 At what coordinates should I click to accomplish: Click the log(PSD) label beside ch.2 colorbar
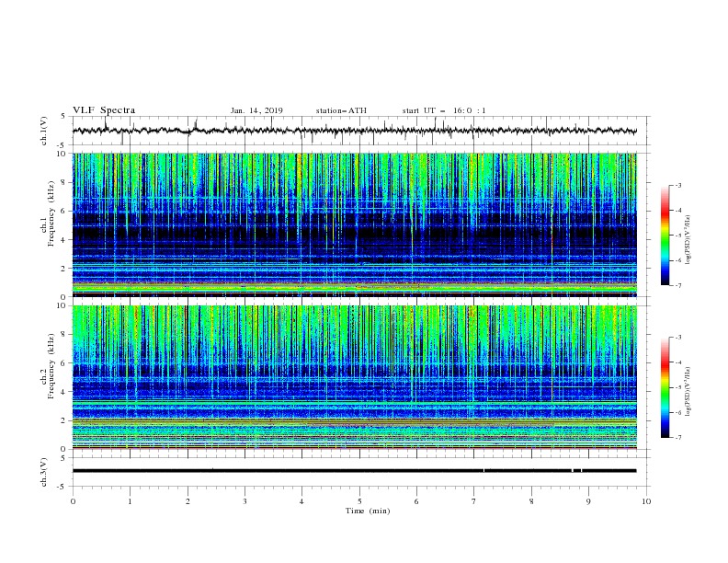pos(688,392)
